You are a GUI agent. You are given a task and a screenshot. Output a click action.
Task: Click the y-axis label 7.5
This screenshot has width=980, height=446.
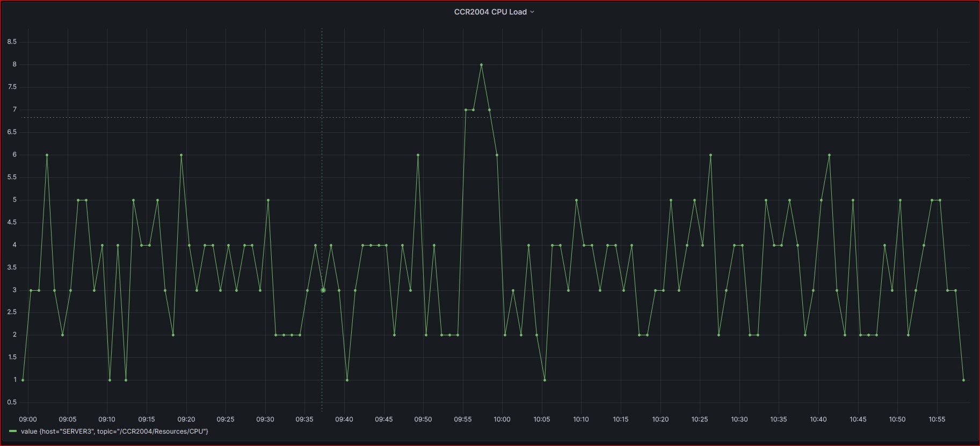12,87
